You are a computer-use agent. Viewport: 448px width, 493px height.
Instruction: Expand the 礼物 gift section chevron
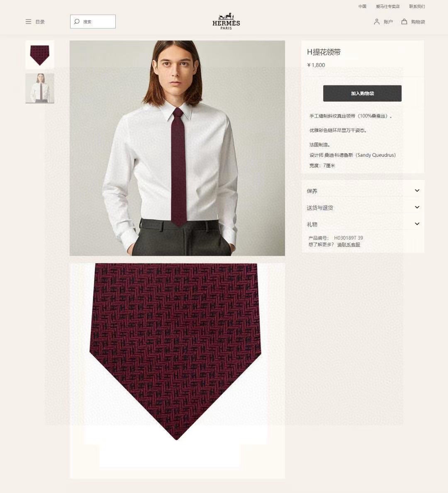coord(417,224)
